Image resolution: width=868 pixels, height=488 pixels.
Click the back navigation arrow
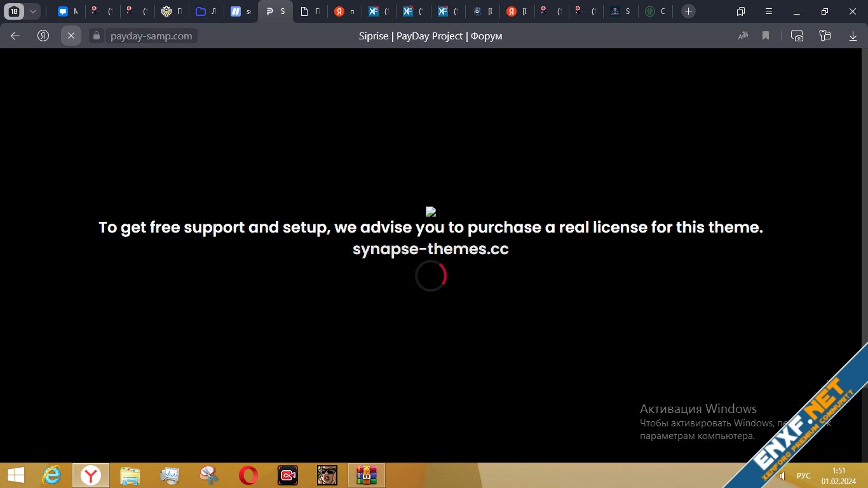15,36
